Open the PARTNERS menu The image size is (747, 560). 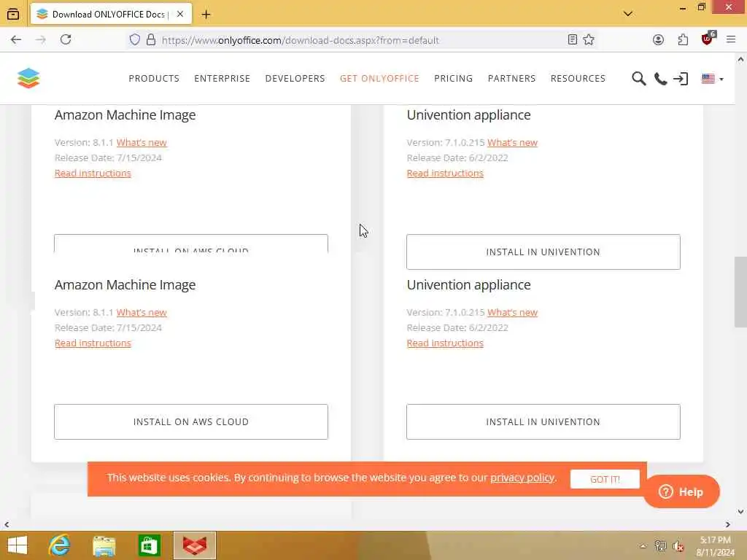click(x=511, y=78)
